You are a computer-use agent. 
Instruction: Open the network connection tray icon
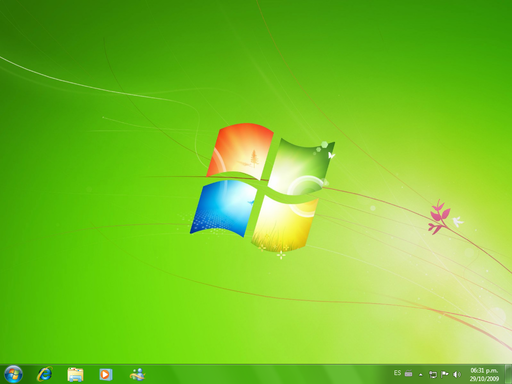[x=433, y=375]
